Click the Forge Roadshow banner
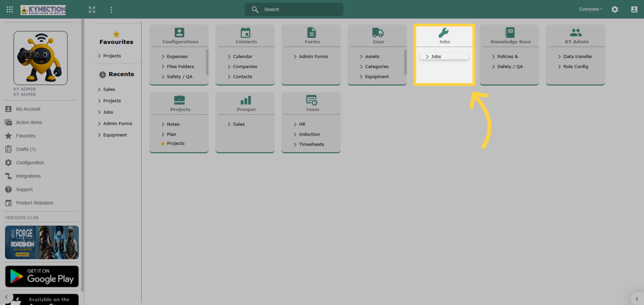 click(x=42, y=242)
